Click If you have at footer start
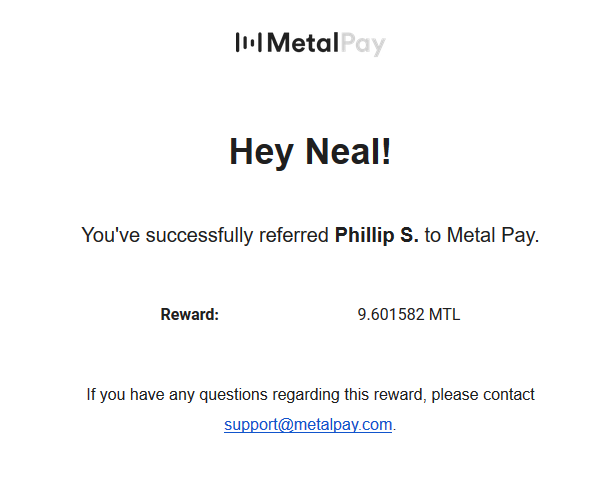The height and width of the screenshot is (478, 609). (126, 395)
